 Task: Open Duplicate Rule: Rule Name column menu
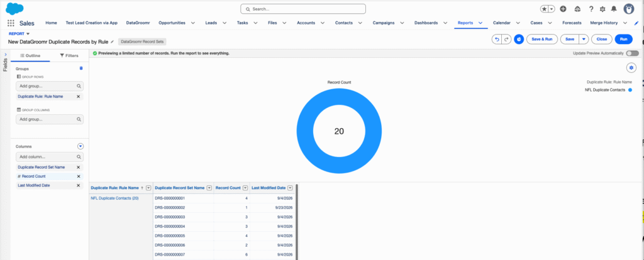coord(148,188)
